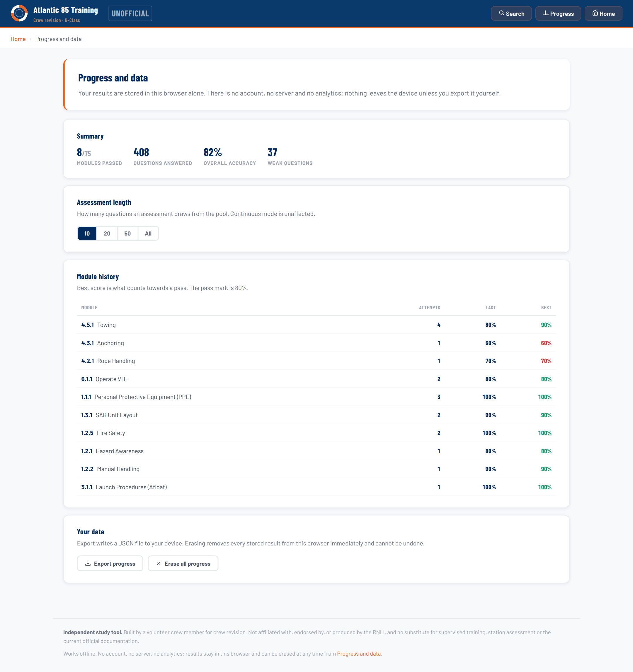This screenshot has height=672, width=633.
Task: Click the magnifier icon in Search button
Action: 501,13
